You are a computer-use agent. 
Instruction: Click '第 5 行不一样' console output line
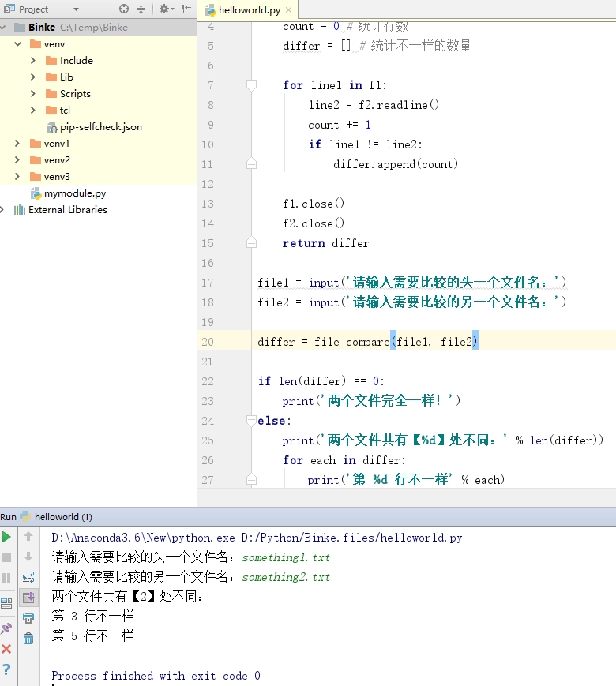tap(92, 635)
